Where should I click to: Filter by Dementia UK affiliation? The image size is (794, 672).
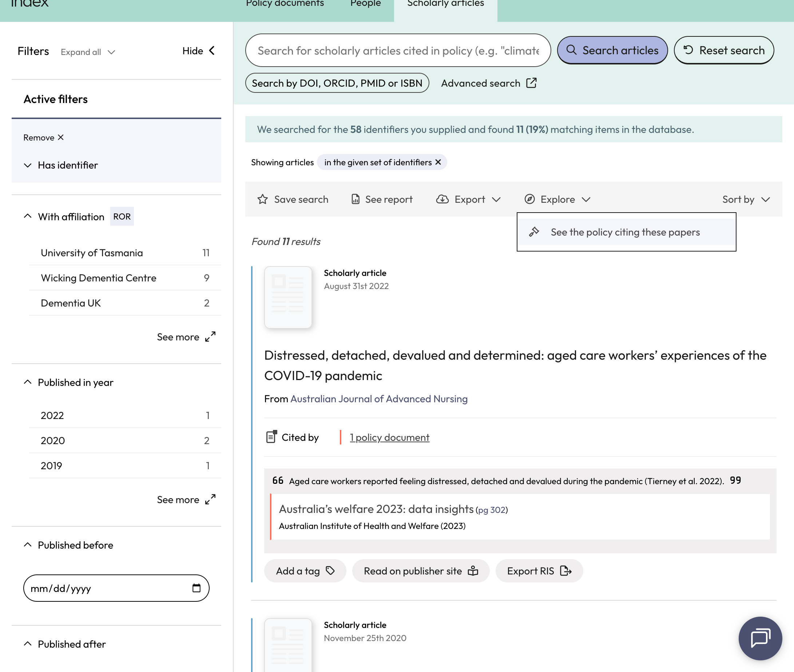125,303
